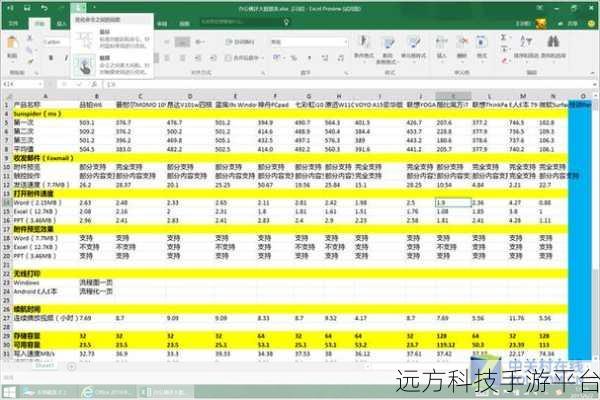Open the text orientation dropdown
The image size is (600, 400).
pos(200,42)
